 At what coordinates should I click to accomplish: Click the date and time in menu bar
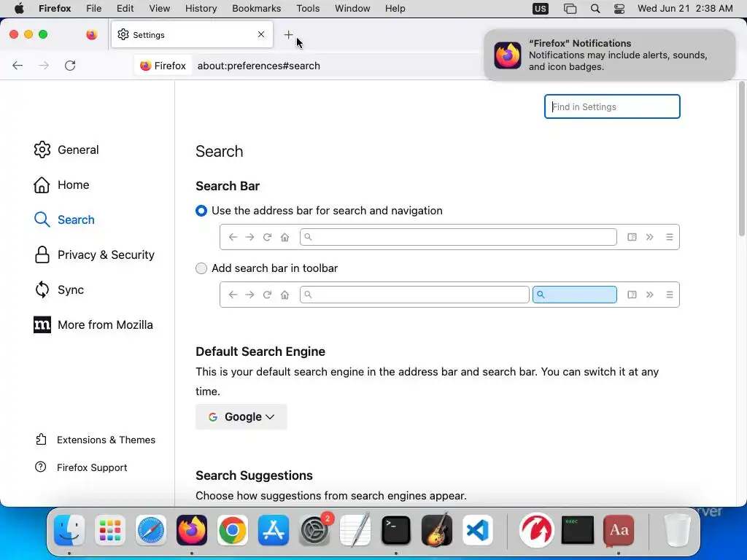tap(685, 9)
